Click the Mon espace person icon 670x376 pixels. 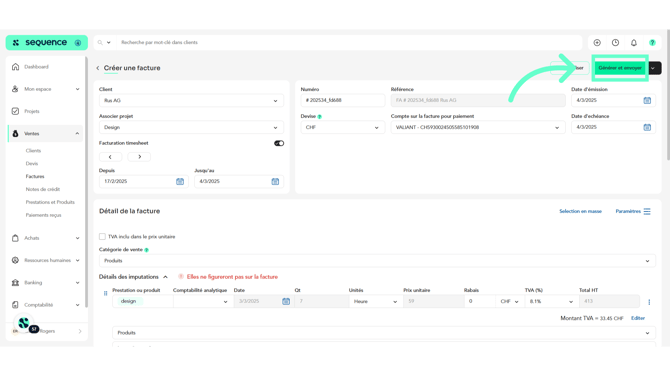(x=15, y=89)
